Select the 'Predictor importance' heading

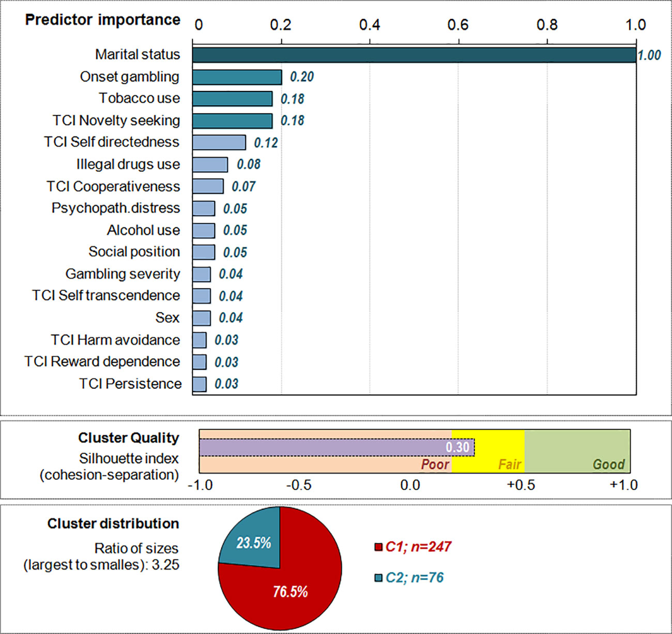(103, 20)
